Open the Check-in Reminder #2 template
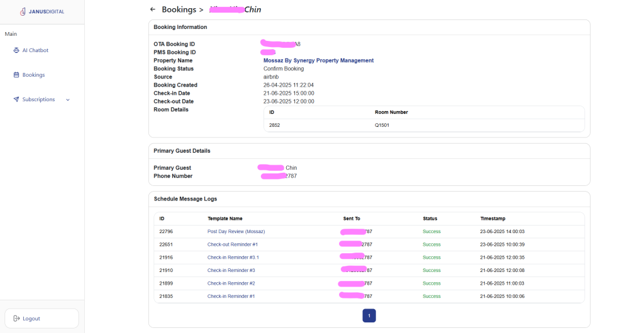Viewport: 644px width, 333px height. pos(231,283)
